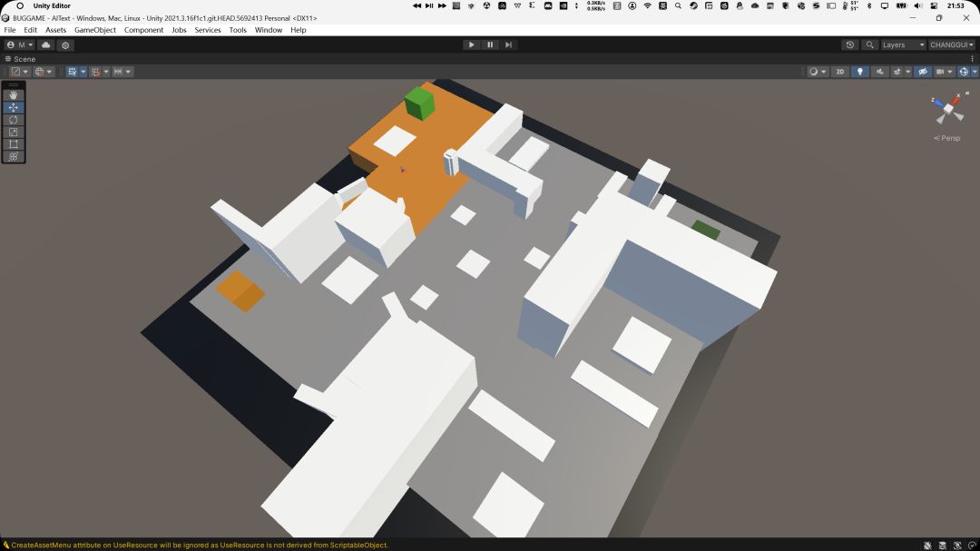Image resolution: width=980 pixels, height=551 pixels.
Task: Expand the handle rotation dropdown arrow
Action: coord(49,72)
